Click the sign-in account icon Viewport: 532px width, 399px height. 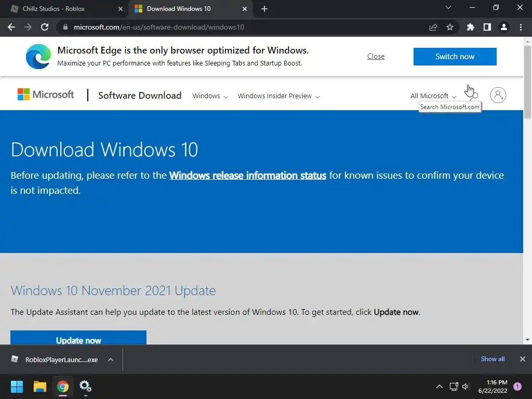pyautogui.click(x=498, y=95)
